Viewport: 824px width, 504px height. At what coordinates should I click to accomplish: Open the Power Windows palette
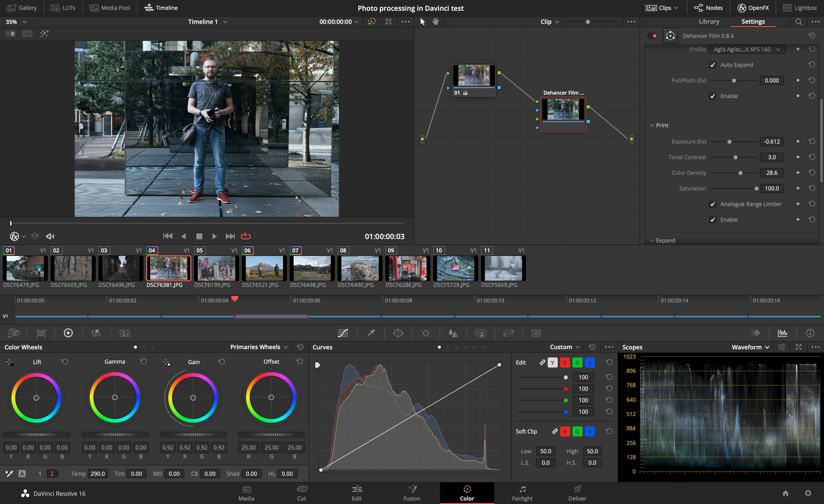coord(398,333)
